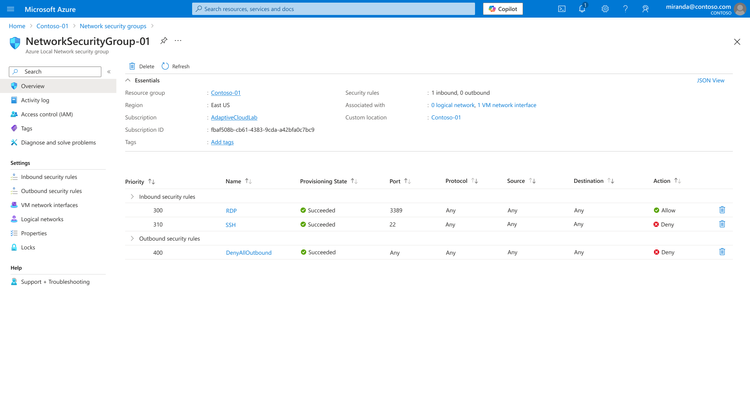
Task: Sort the table by Source
Action: (x=521, y=181)
